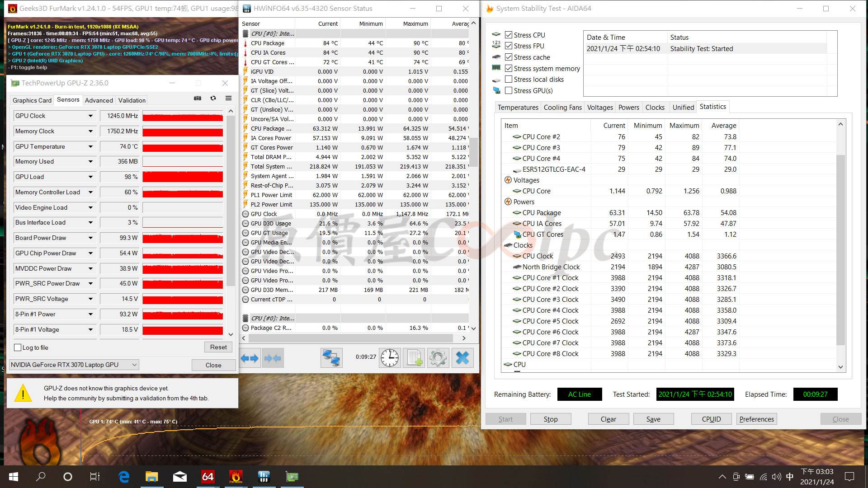The image size is (868, 488).
Task: Click the HWiNFO clock reset timer icon
Action: click(x=389, y=358)
